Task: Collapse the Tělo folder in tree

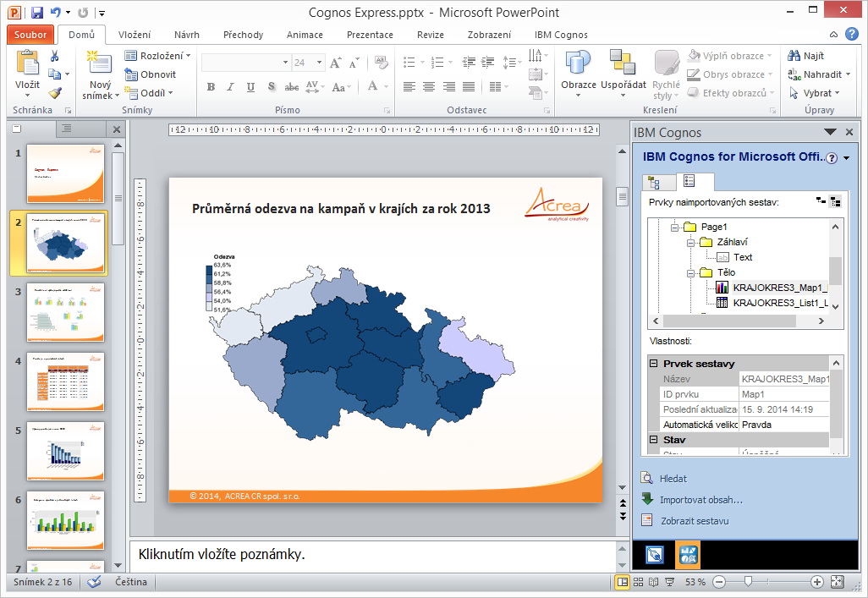Action: click(x=691, y=272)
